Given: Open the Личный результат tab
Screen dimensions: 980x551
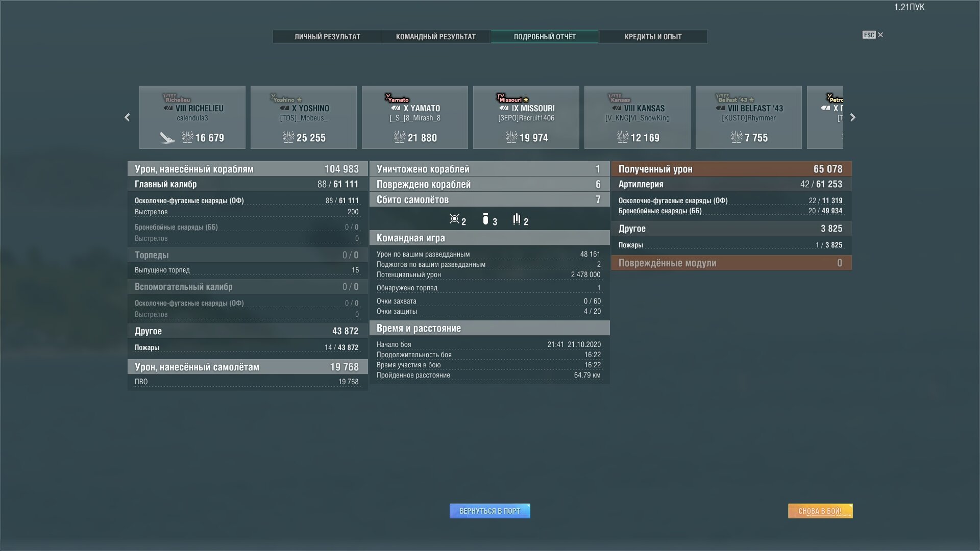Looking at the screenshot, I should (x=327, y=37).
